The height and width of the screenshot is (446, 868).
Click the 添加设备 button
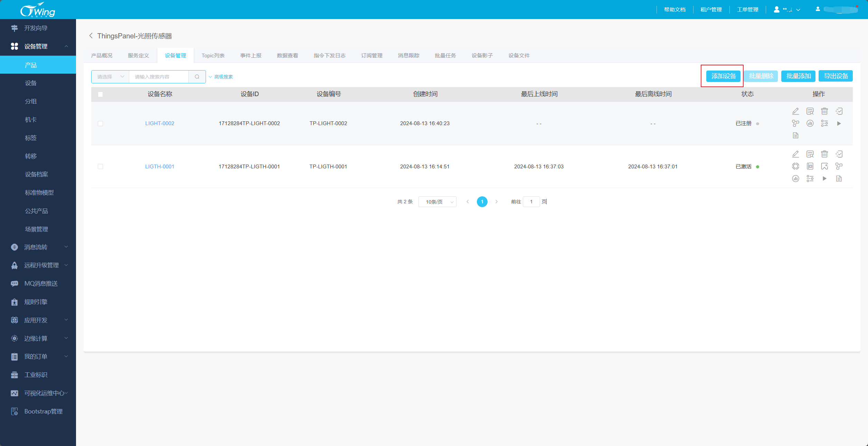(723, 76)
